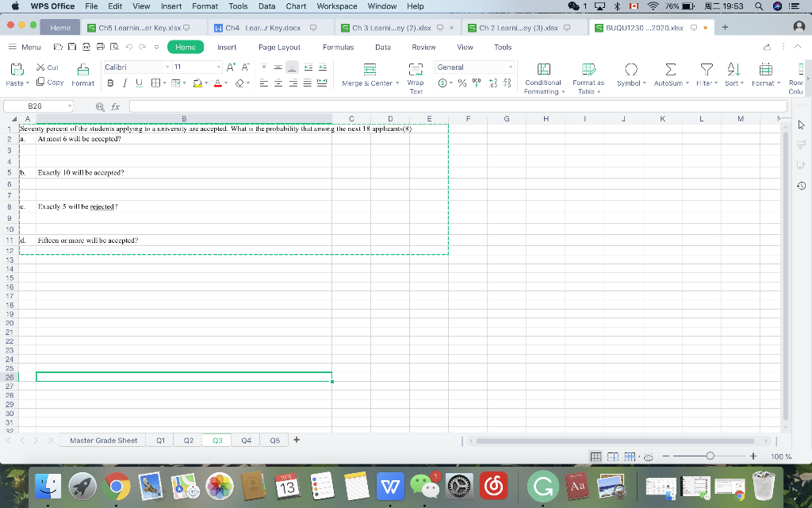The width and height of the screenshot is (812, 508).
Task: Open the font size dropdown
Action: 220,67
